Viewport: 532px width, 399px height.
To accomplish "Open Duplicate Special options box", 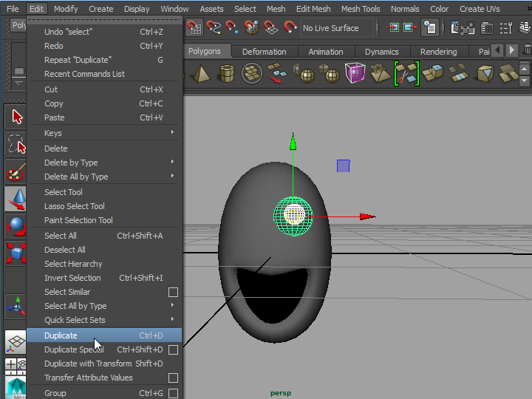I will pos(173,349).
